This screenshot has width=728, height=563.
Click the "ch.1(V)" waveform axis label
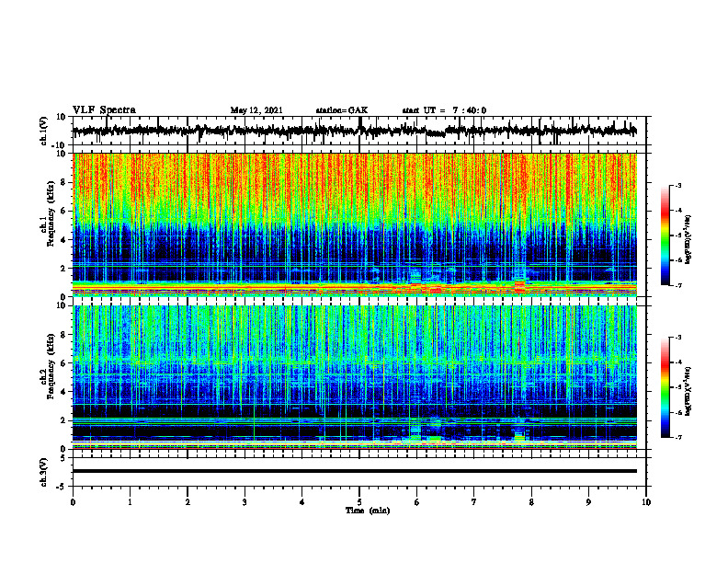44,131
